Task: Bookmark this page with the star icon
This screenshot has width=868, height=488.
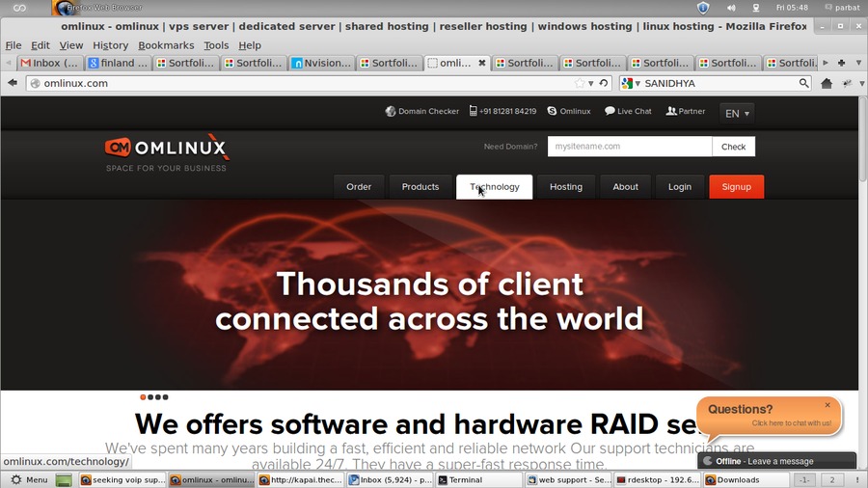Action: click(x=580, y=83)
